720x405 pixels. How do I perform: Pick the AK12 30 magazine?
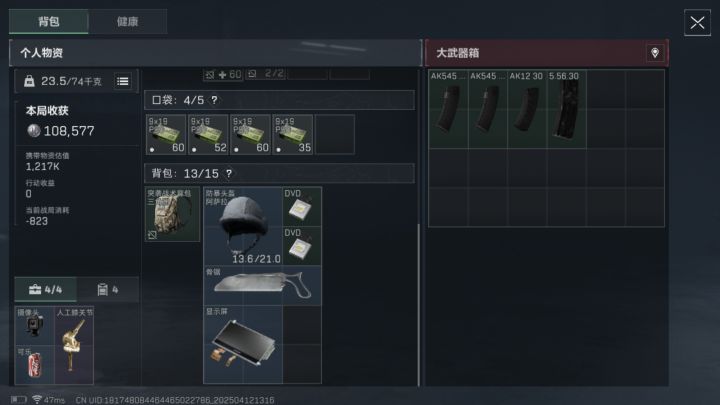(x=527, y=109)
